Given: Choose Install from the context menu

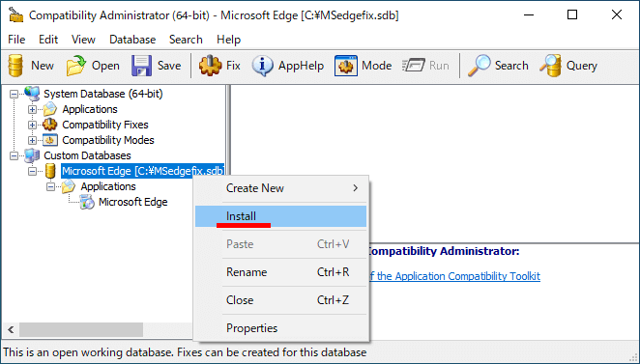Looking at the screenshot, I should tap(280, 216).
